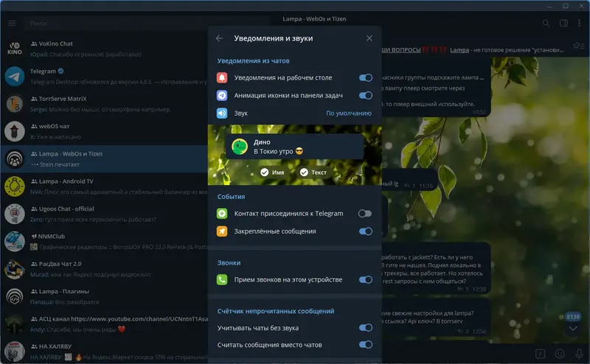590x364 pixels.
Task: Open the Lampa - Android TV chat
Action: click(x=104, y=186)
